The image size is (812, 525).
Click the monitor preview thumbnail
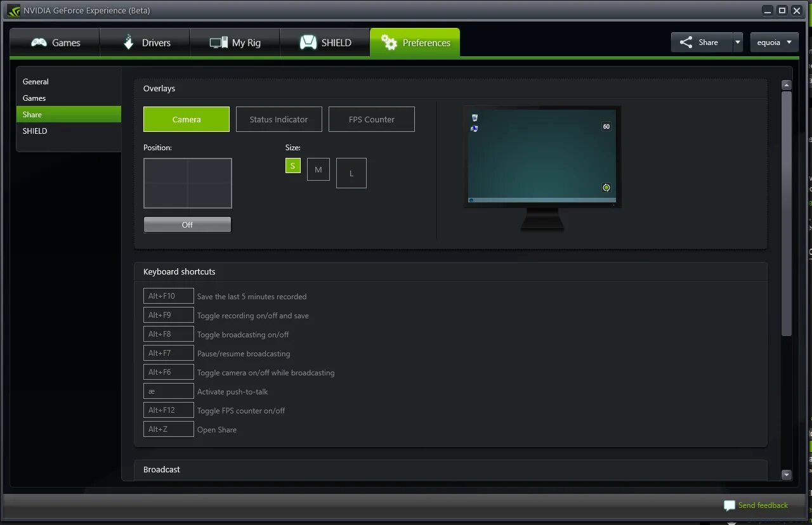point(542,168)
